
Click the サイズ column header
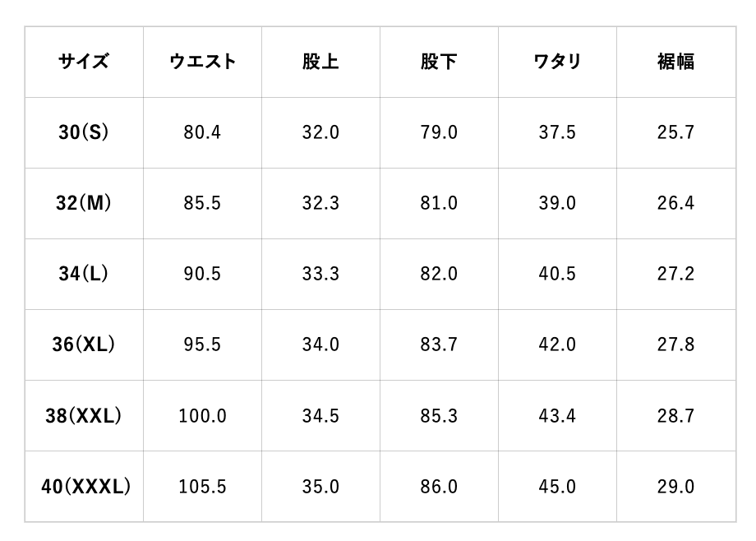tap(84, 62)
